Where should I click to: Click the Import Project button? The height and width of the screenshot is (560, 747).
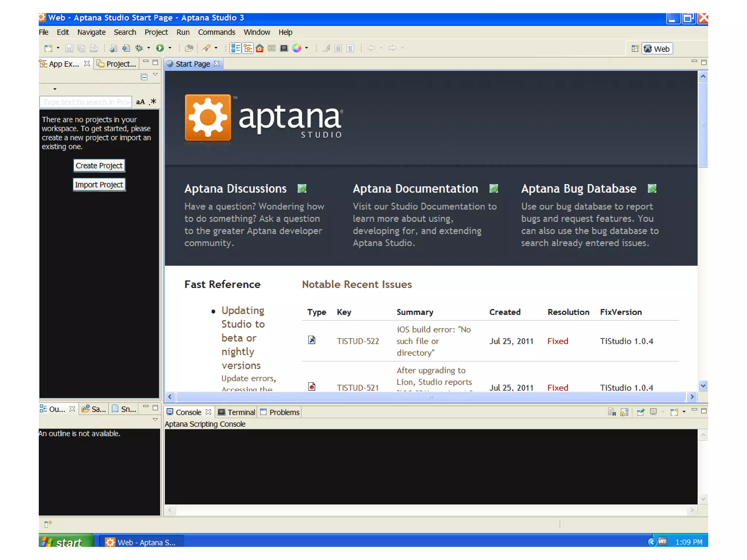pos(99,184)
